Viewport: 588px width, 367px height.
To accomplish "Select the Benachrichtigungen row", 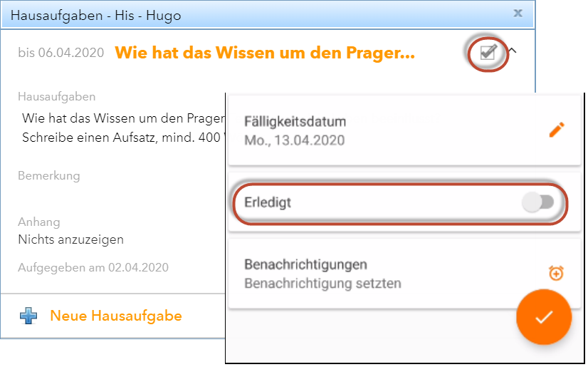I will (404, 274).
